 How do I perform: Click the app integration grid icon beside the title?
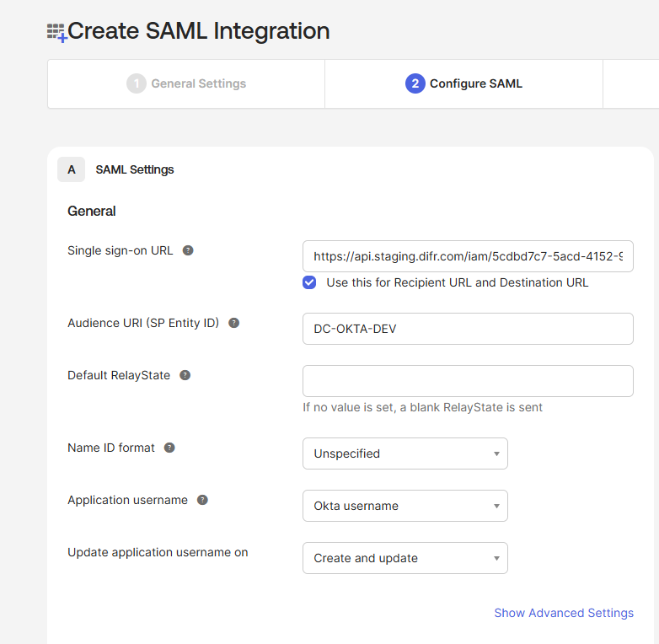(56, 33)
